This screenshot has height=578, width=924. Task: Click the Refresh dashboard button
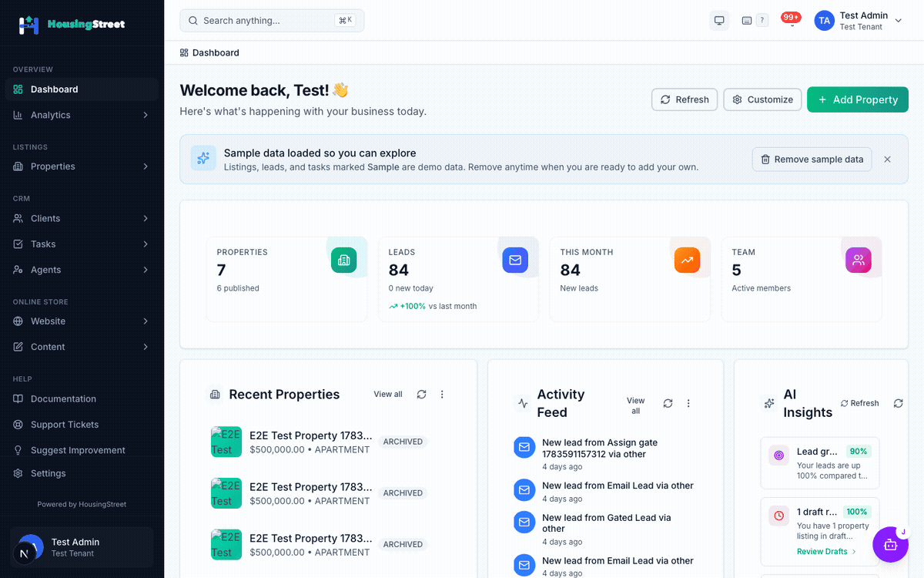tap(685, 99)
